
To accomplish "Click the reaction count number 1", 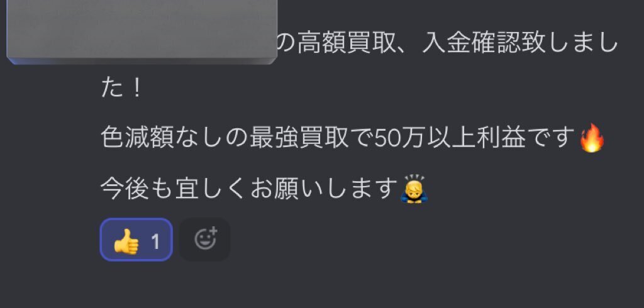I will point(155,242).
